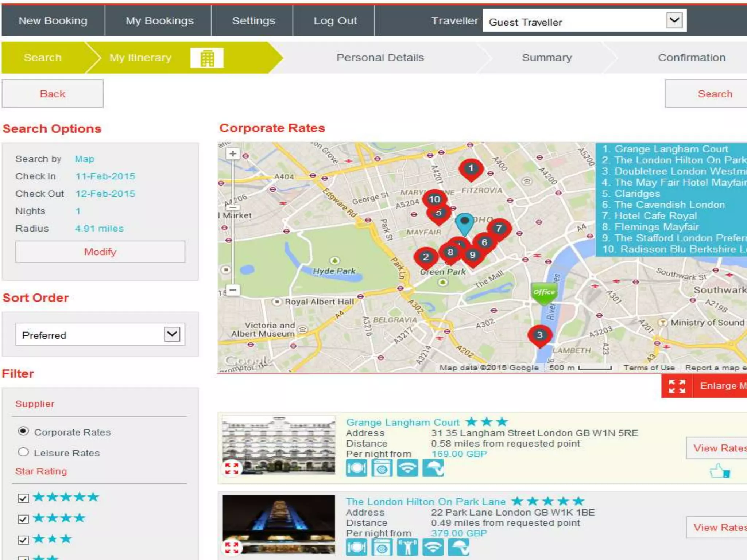Select map marker 1 for Grange Langham Court
This screenshot has height=560, width=747.
coord(471,170)
